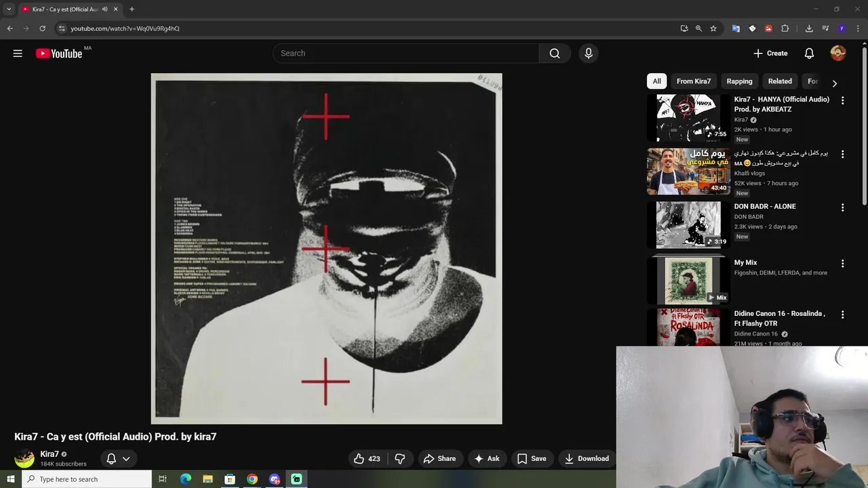This screenshot has width=868, height=488.
Task: Open the Extensions puzzle icon
Action: point(785,28)
